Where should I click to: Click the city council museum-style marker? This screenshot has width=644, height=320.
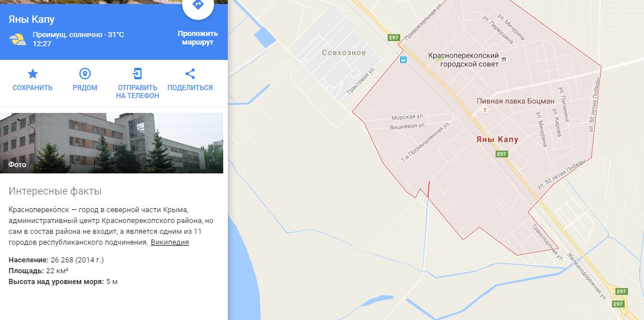click(504, 60)
